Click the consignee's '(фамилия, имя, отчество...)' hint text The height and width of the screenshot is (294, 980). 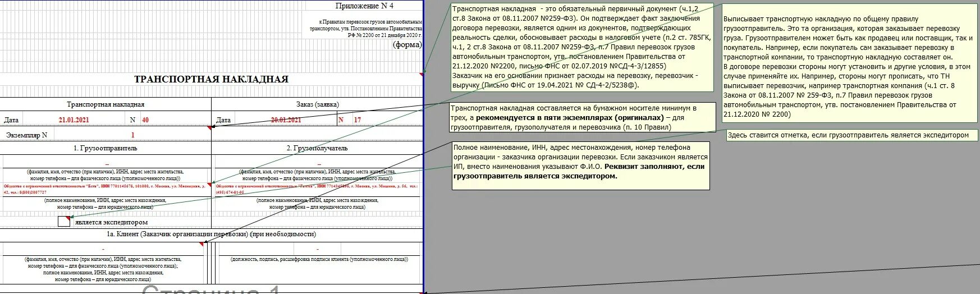coord(317,175)
